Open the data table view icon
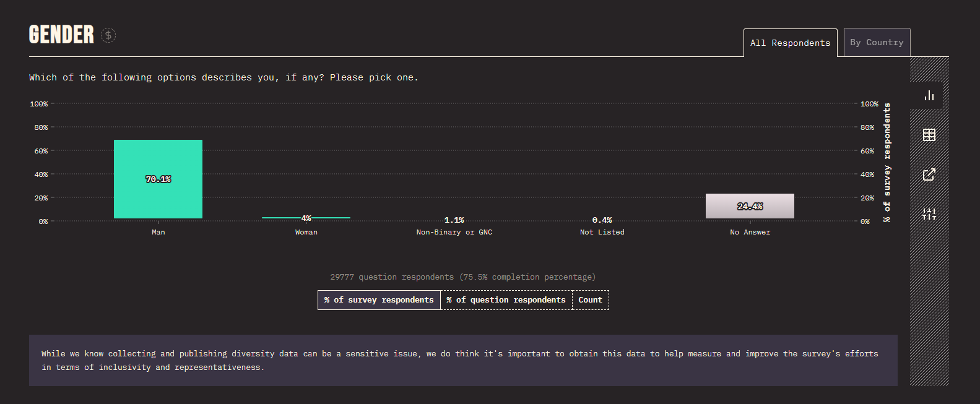The height and width of the screenshot is (404, 980). [x=929, y=135]
